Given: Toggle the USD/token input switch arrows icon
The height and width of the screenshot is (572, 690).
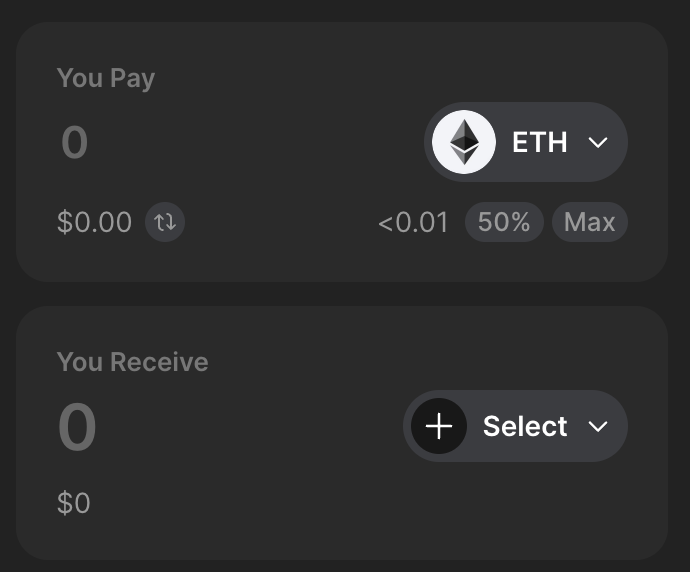Looking at the screenshot, I should [x=165, y=222].
